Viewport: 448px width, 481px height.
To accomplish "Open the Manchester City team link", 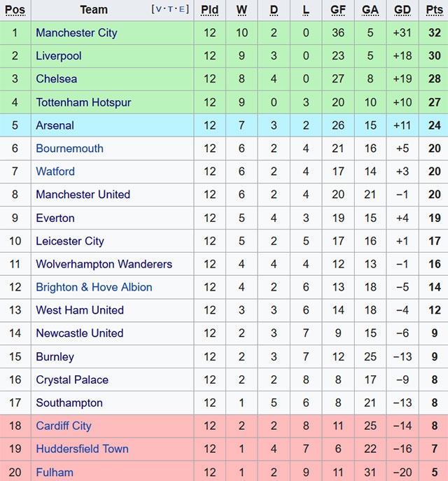I will pyautogui.click(x=76, y=33).
